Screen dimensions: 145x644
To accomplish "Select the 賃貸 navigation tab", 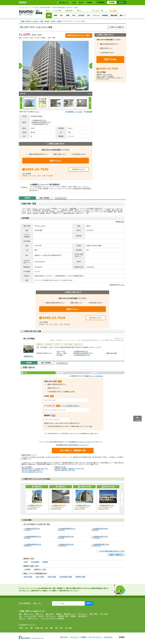I will (x=49, y=15).
